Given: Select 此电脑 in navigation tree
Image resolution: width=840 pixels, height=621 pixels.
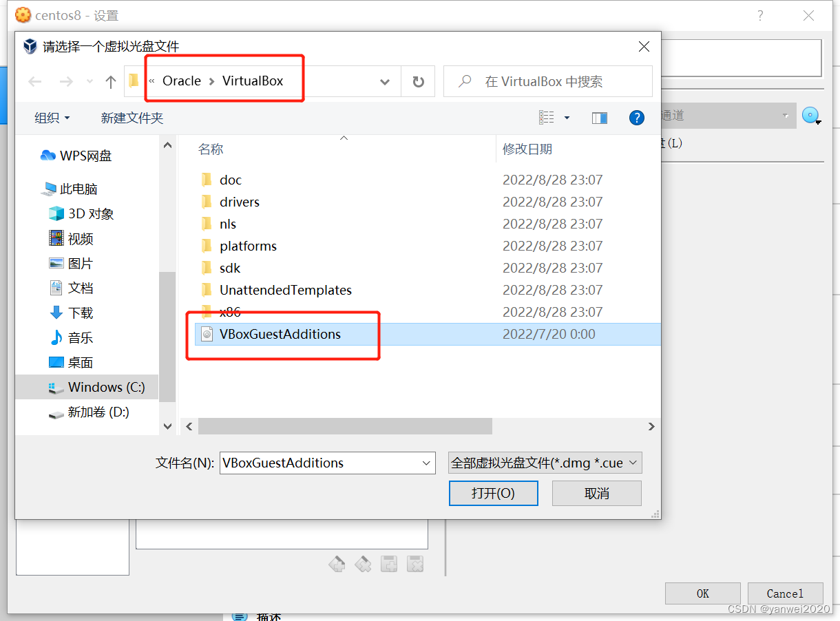Looking at the screenshot, I should 70,189.
